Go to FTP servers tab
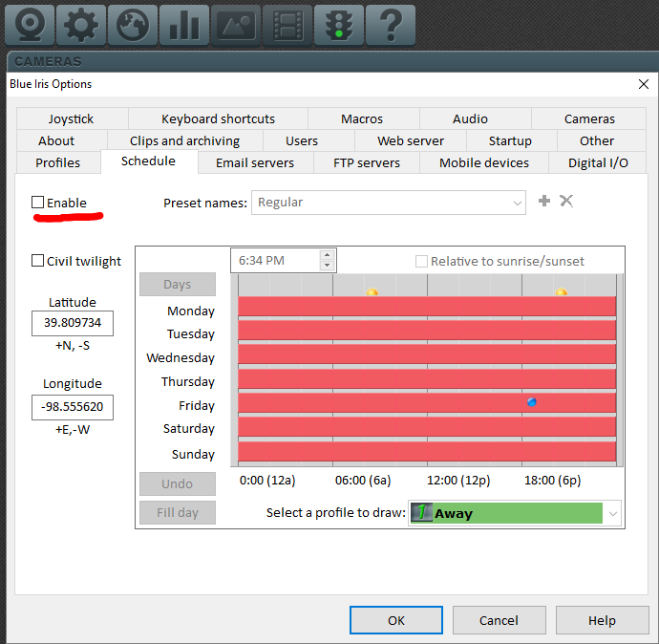The height and width of the screenshot is (644, 659). tap(367, 162)
